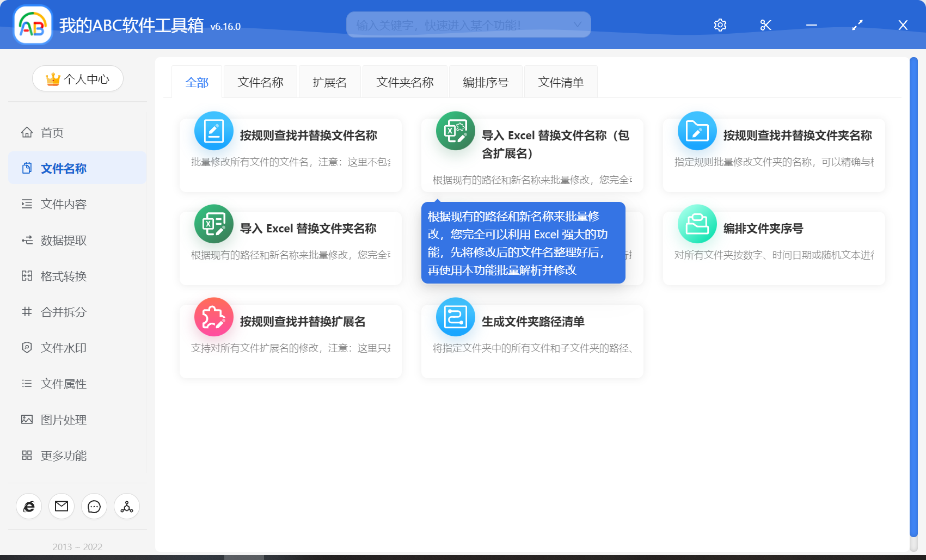This screenshot has height=560, width=926.
Task: Expand the search keyword dropdown
Action: coord(577,24)
